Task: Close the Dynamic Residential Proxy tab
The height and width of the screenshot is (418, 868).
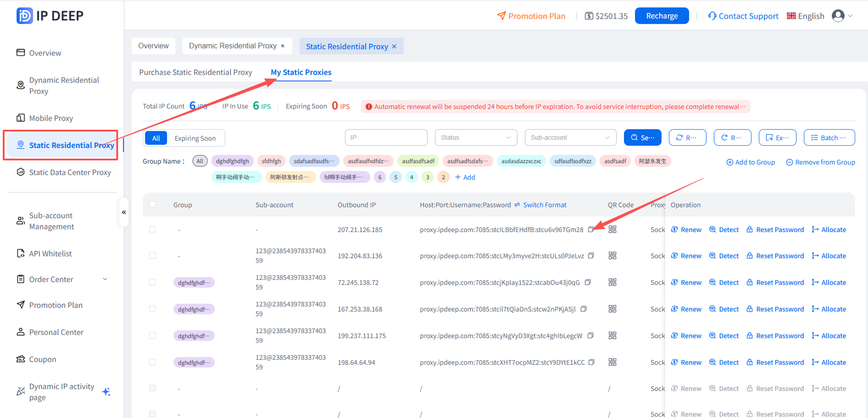Action: click(x=283, y=46)
